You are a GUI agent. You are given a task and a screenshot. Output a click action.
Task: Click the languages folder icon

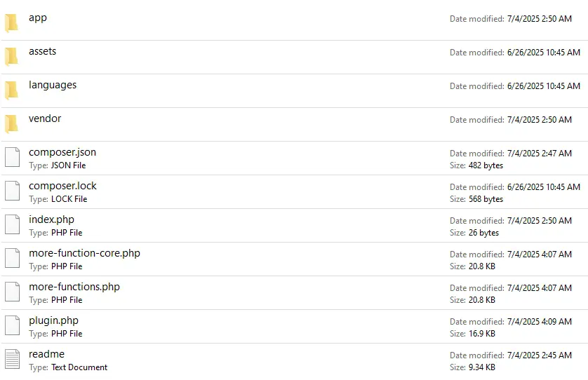pyautogui.click(x=12, y=90)
